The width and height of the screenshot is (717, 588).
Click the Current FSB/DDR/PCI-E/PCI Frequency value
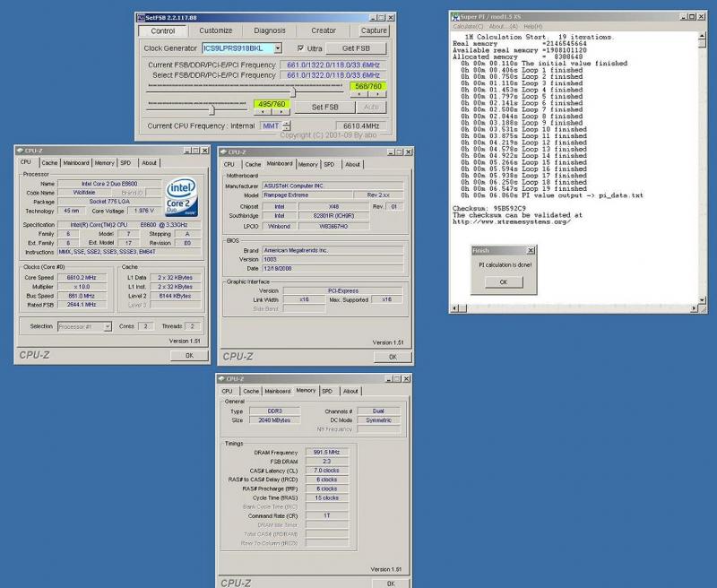[x=333, y=65]
